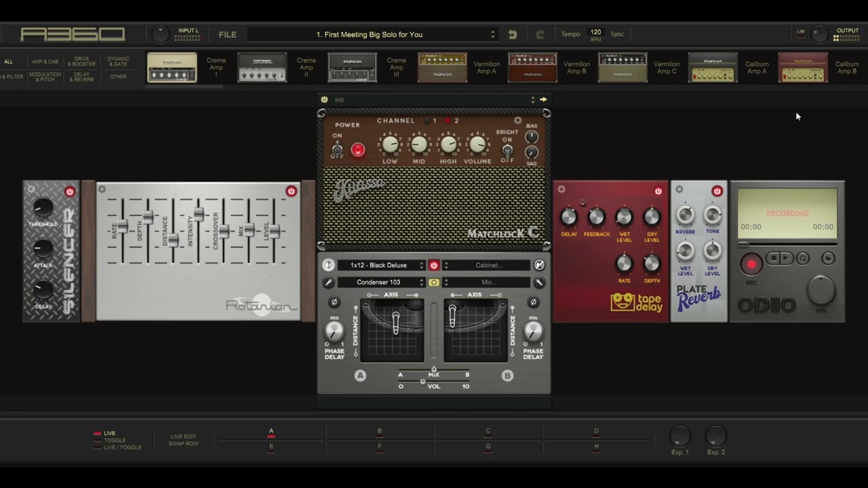Open the Silencer pedal settings gear
The height and width of the screenshot is (488, 868).
[x=30, y=189]
